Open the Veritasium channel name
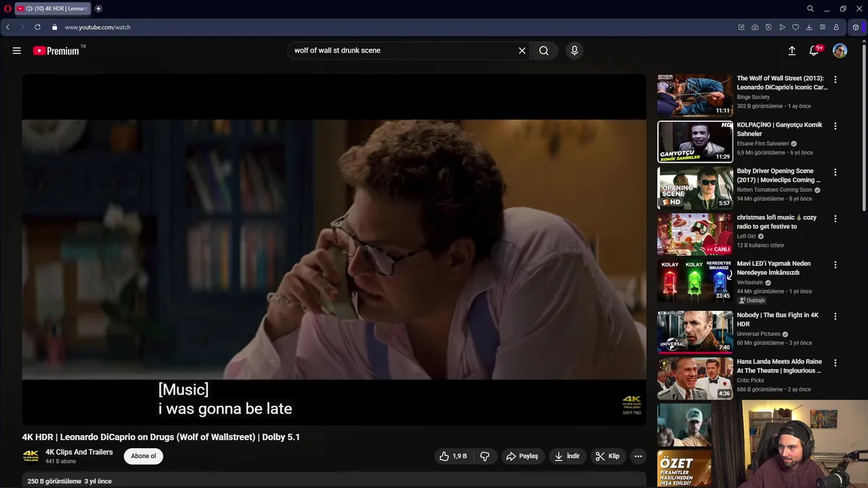Viewport: 868px width, 488px height. tap(750, 283)
